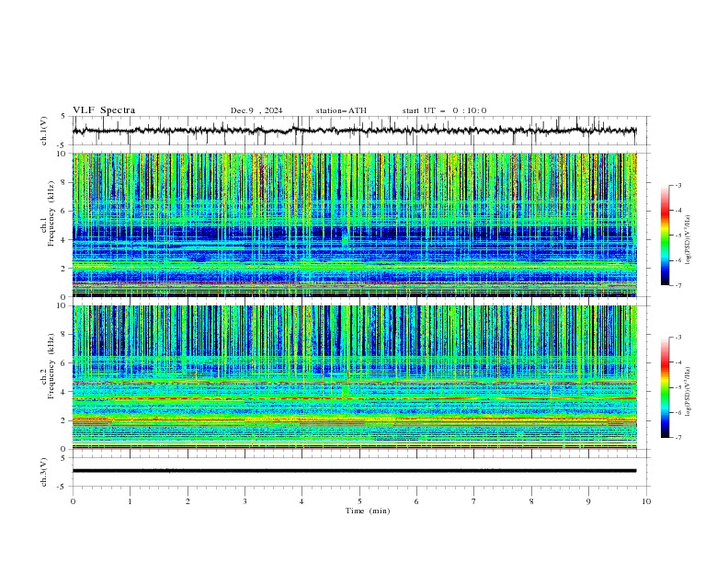The image size is (728, 563).
Task: Click the "9" tick label on time axis
Action: [588, 501]
